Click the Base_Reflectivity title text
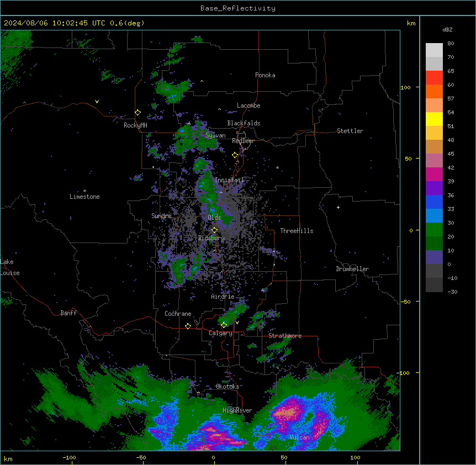 [x=238, y=8]
